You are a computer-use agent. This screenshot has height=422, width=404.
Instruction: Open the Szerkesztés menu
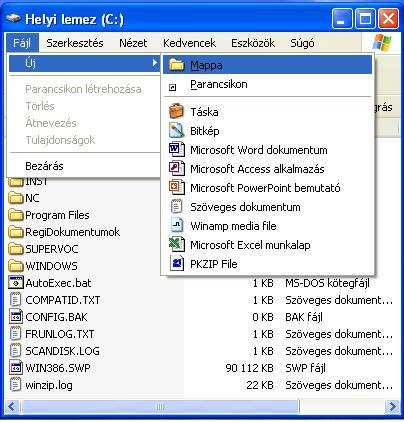click(75, 43)
